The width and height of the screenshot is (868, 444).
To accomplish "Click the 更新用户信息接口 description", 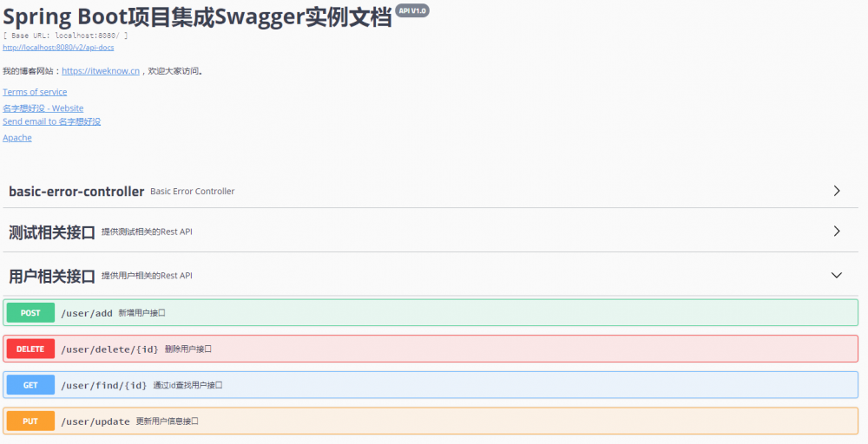I will tap(168, 421).
